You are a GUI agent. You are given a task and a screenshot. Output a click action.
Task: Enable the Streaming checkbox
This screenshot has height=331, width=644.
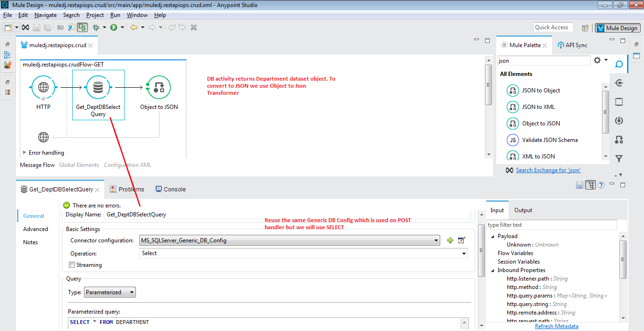[72, 265]
